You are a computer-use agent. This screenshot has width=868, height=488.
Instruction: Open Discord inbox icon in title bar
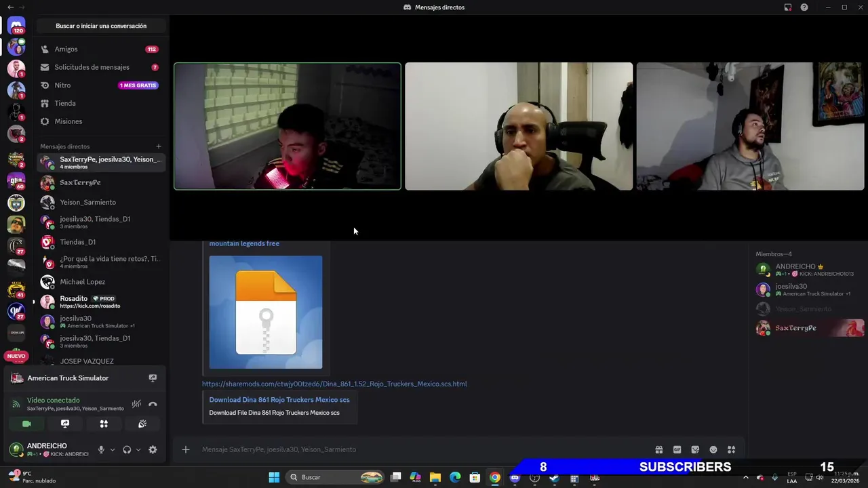coord(788,7)
